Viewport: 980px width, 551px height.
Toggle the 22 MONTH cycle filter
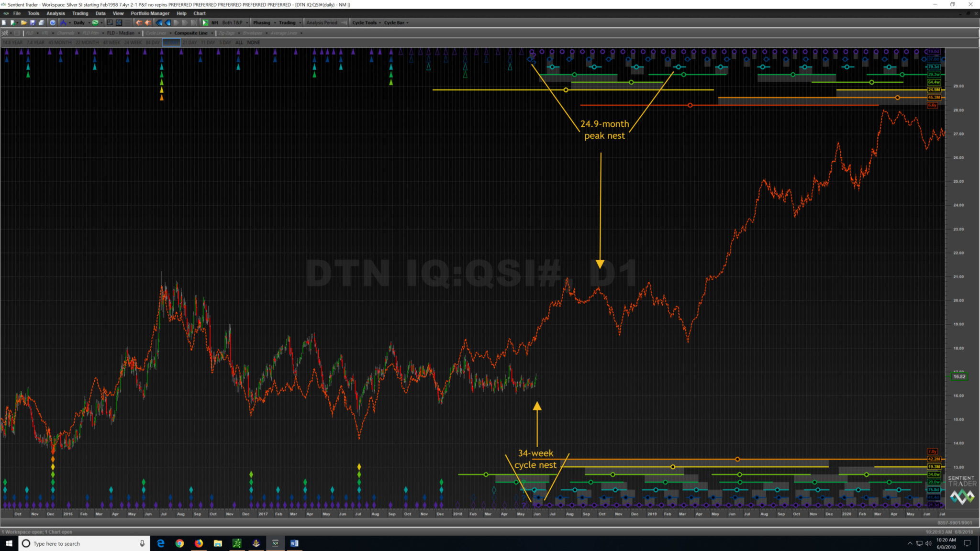tap(87, 43)
